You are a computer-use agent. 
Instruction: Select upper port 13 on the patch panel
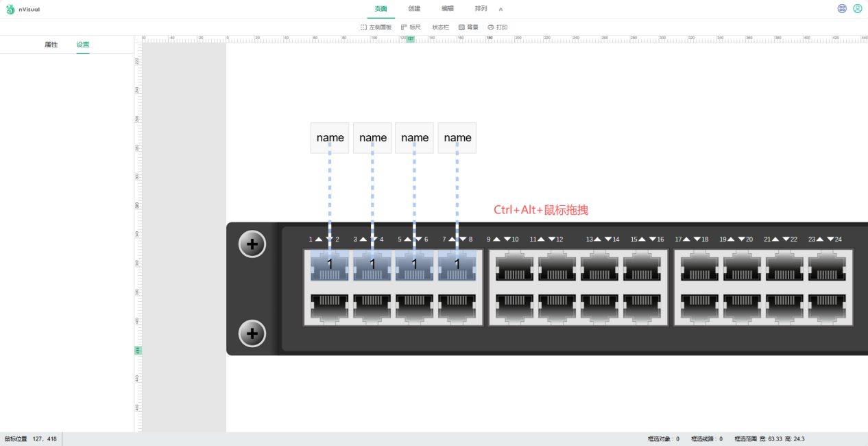[600, 268]
